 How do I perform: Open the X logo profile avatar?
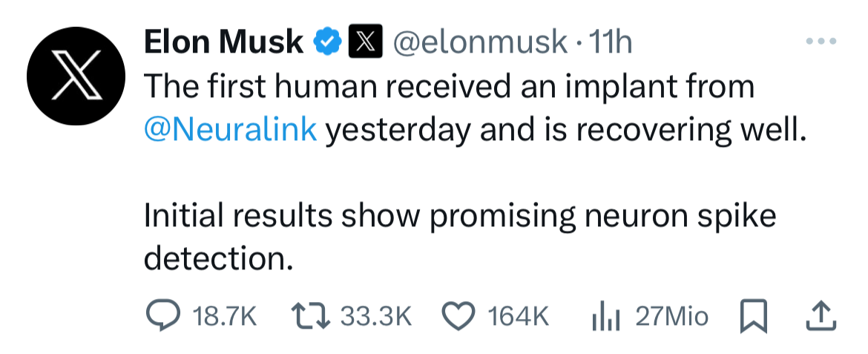pos(76,76)
